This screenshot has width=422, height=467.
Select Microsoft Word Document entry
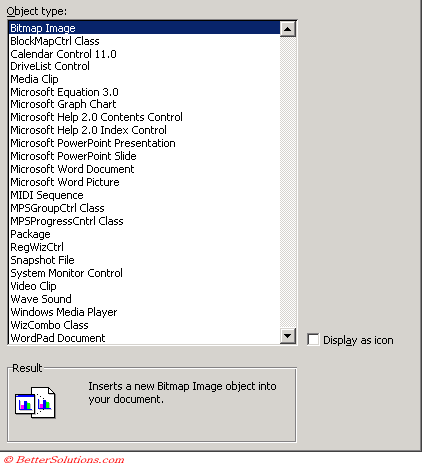(144, 169)
